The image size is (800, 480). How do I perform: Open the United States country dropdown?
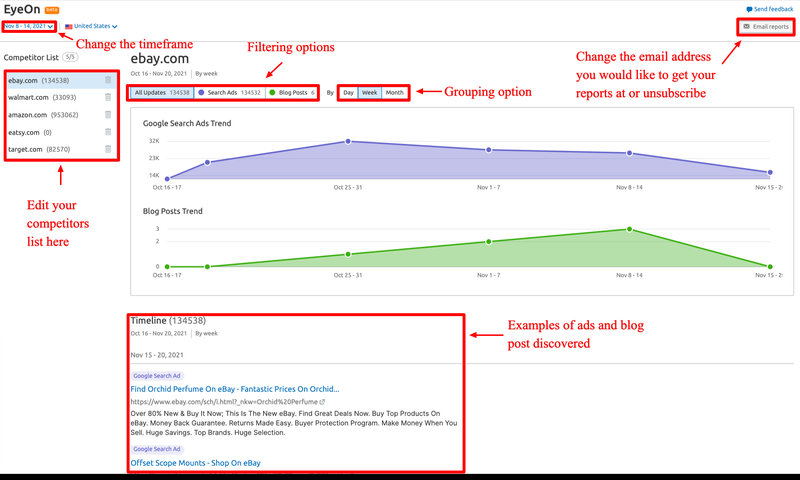91,26
